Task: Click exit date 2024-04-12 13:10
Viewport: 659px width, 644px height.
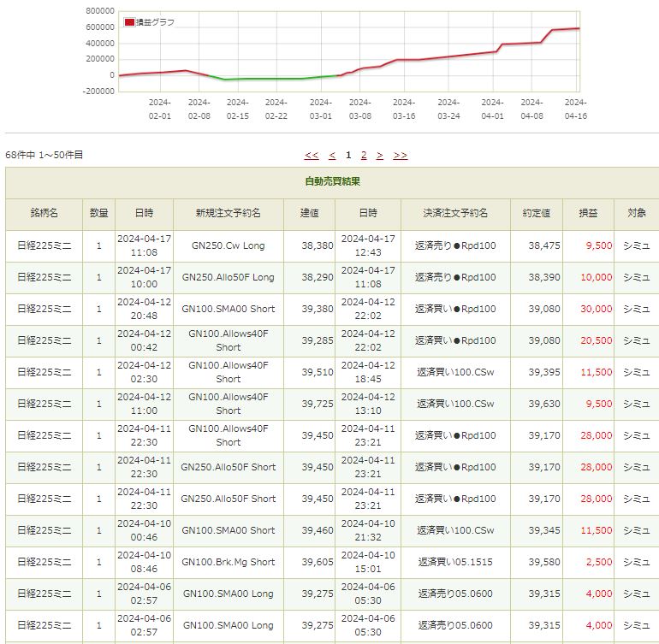Action: [368, 404]
